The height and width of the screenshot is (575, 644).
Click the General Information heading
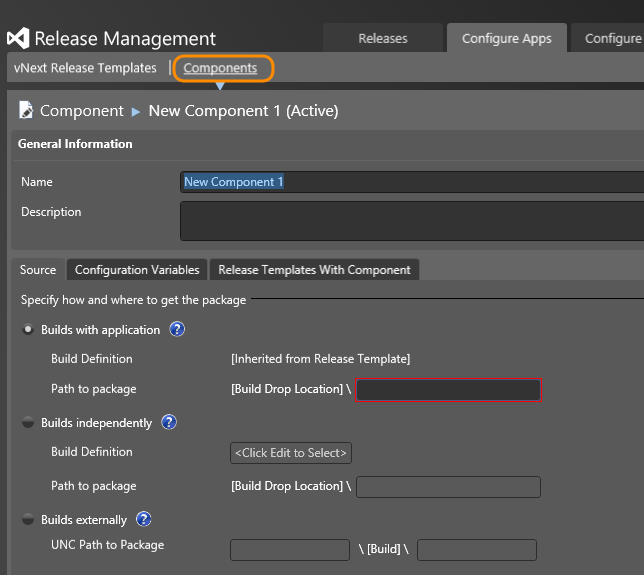coord(75,144)
